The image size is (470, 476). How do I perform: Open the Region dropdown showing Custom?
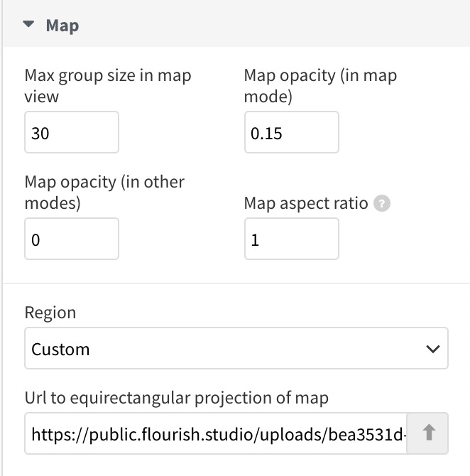click(236, 348)
